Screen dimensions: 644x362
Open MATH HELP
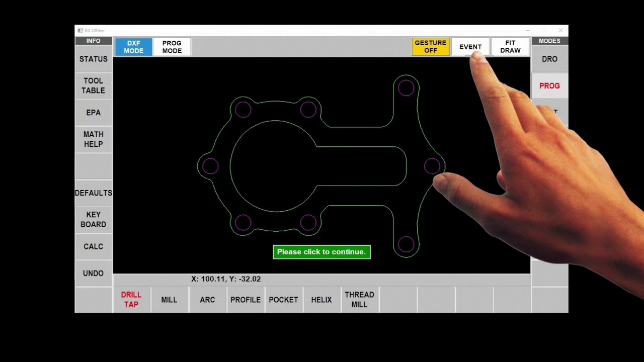tap(94, 139)
